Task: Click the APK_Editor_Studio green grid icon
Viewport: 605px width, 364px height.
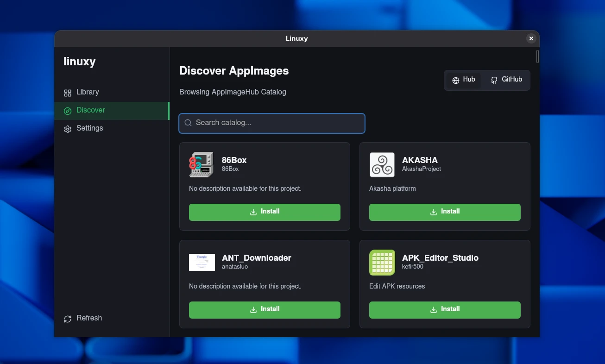Action: (x=382, y=262)
